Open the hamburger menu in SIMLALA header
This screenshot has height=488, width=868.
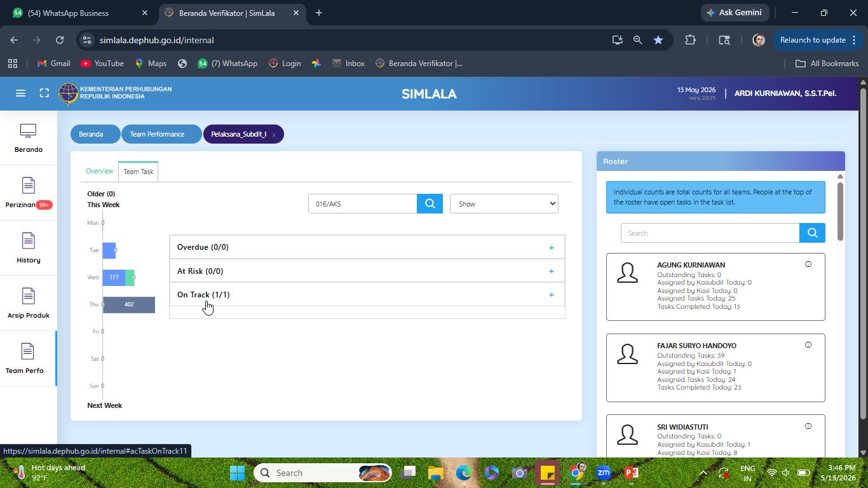[20, 93]
